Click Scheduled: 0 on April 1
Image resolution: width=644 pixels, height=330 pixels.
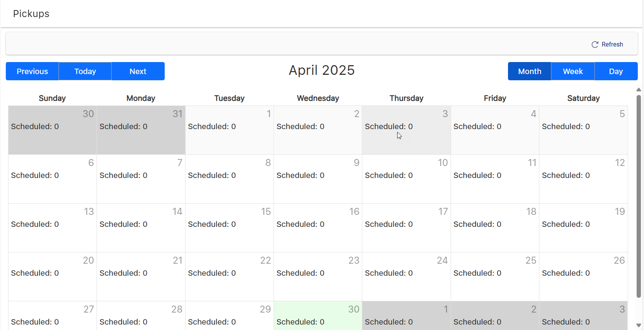(x=212, y=126)
